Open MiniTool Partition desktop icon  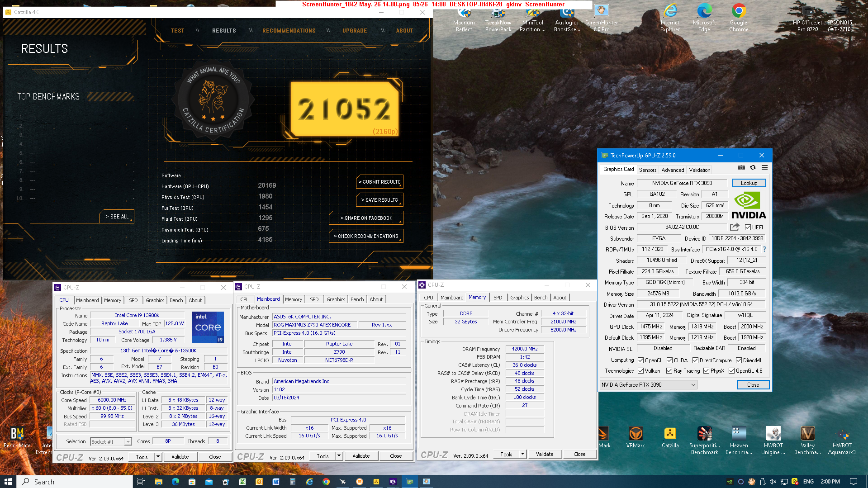[532, 18]
